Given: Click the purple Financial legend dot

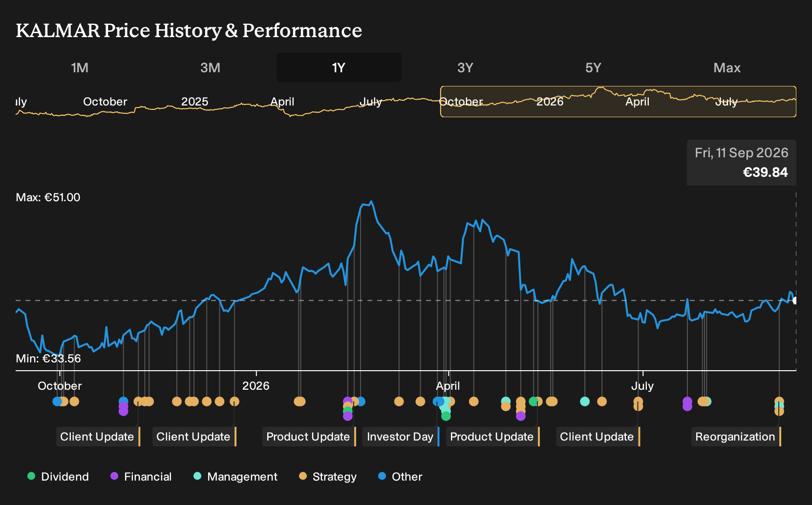Looking at the screenshot, I should pyautogui.click(x=114, y=476).
